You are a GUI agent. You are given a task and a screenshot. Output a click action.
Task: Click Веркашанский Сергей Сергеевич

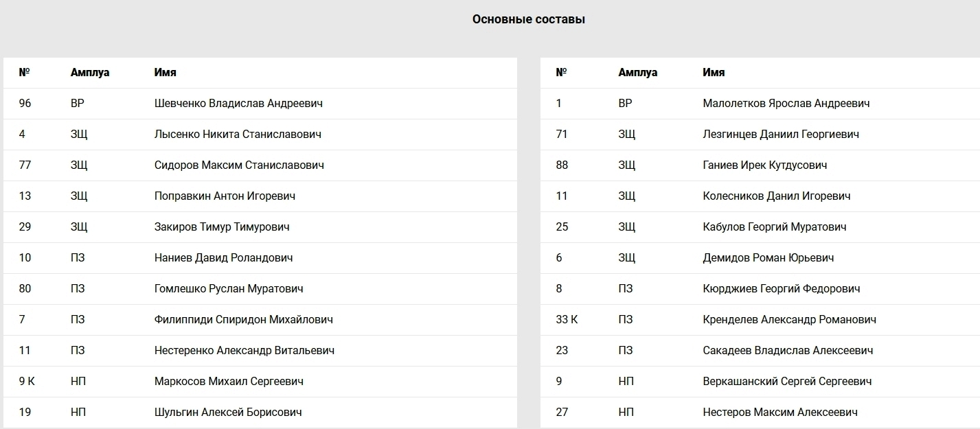coord(788,382)
